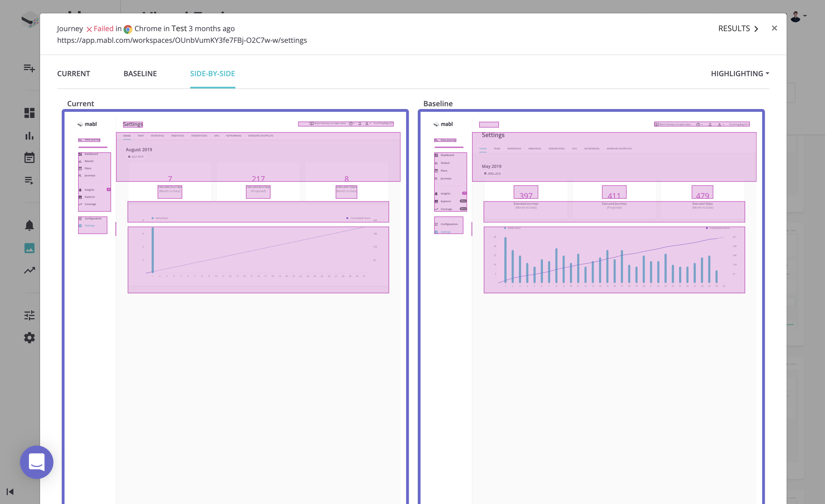Open the insights bell icon
This screenshot has width=825, height=504.
click(x=29, y=225)
